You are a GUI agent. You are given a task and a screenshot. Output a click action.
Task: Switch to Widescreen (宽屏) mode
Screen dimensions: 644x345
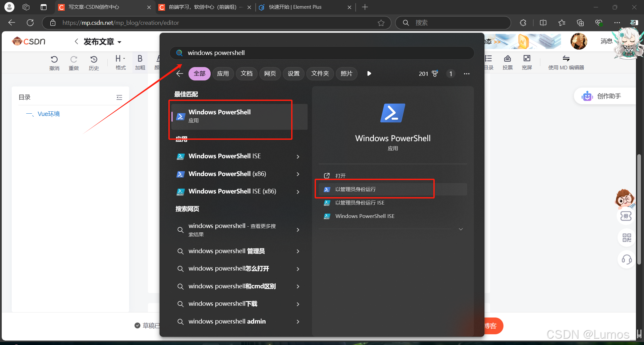click(x=527, y=63)
